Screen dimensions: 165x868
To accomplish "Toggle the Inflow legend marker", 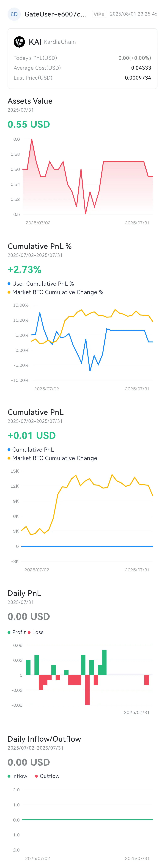I will 9,776.
